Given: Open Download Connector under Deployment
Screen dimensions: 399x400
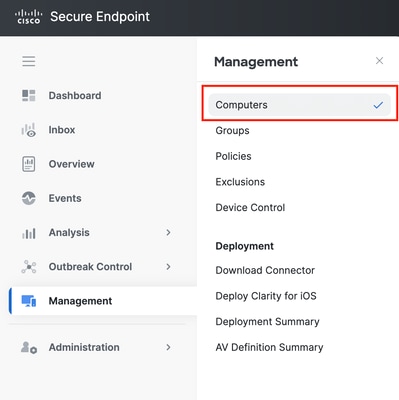Looking at the screenshot, I should pos(265,270).
